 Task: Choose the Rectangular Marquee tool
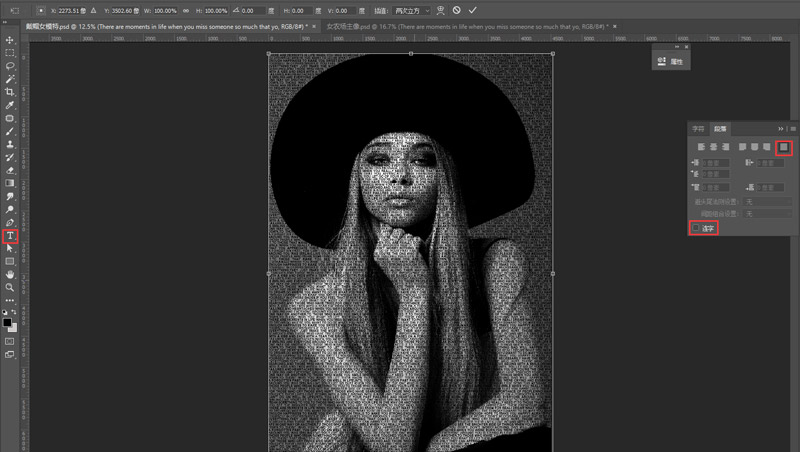click(x=10, y=52)
